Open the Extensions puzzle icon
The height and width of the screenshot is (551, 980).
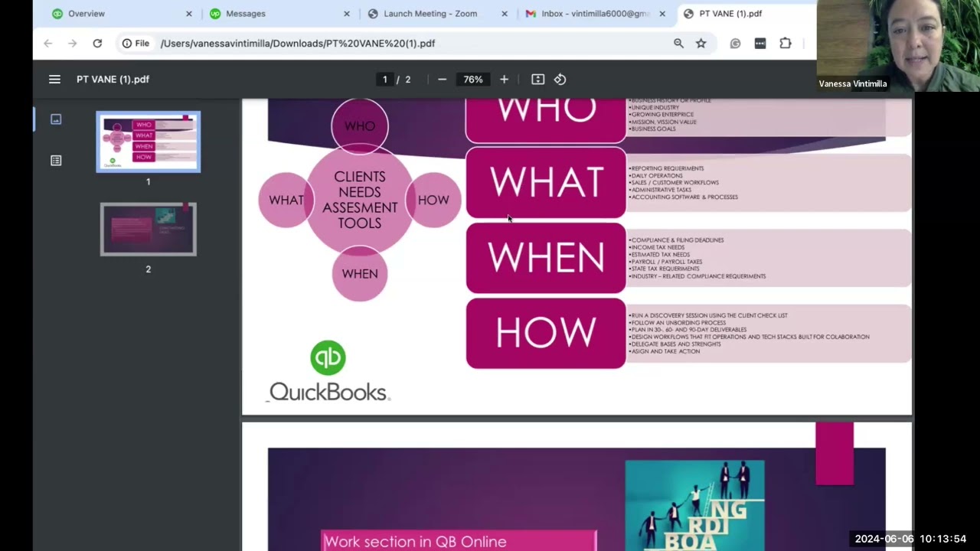click(785, 44)
